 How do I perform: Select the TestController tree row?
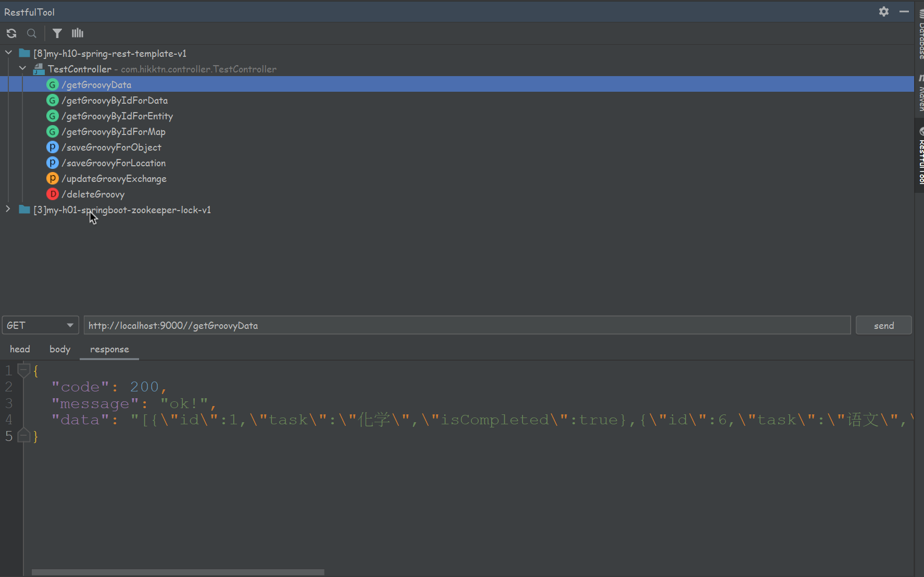457,69
